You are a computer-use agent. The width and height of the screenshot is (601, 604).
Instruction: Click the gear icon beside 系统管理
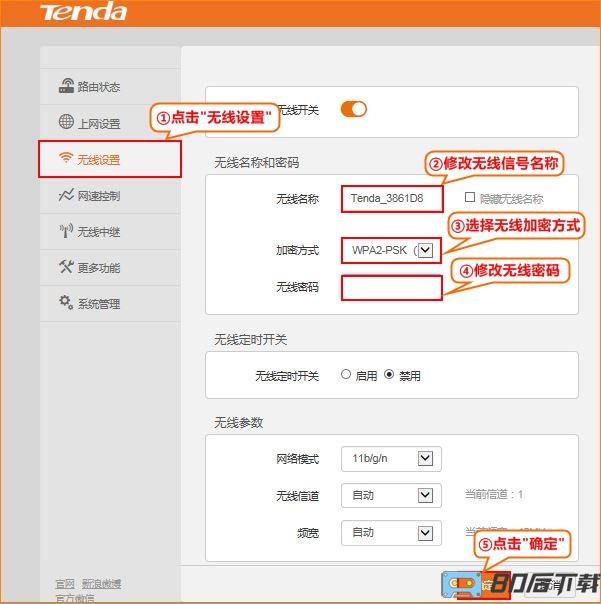click(x=66, y=302)
